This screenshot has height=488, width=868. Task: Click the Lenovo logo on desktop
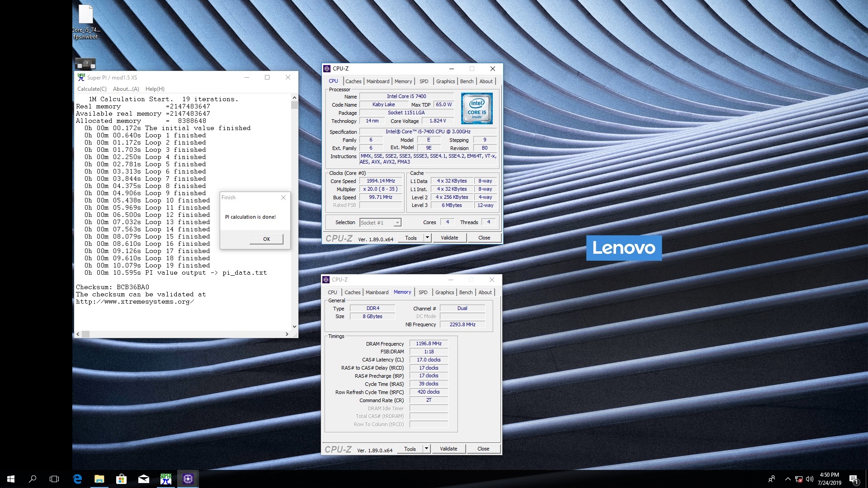tap(624, 248)
